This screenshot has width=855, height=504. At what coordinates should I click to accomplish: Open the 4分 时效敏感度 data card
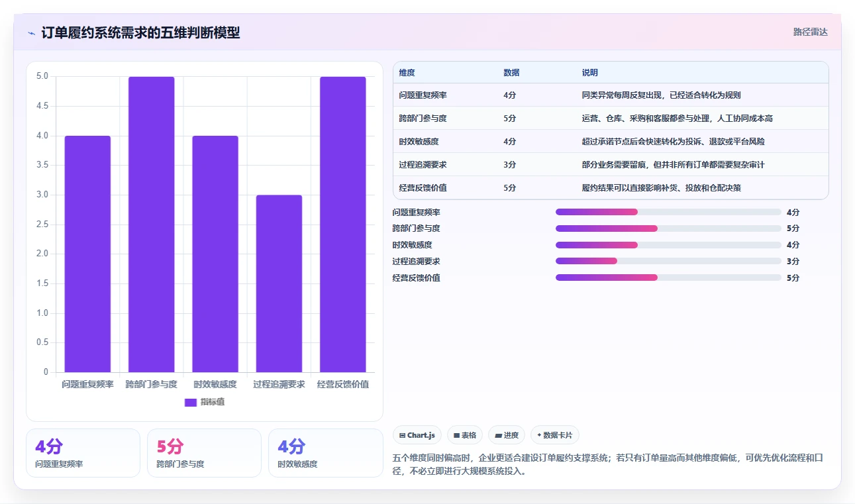click(326, 453)
